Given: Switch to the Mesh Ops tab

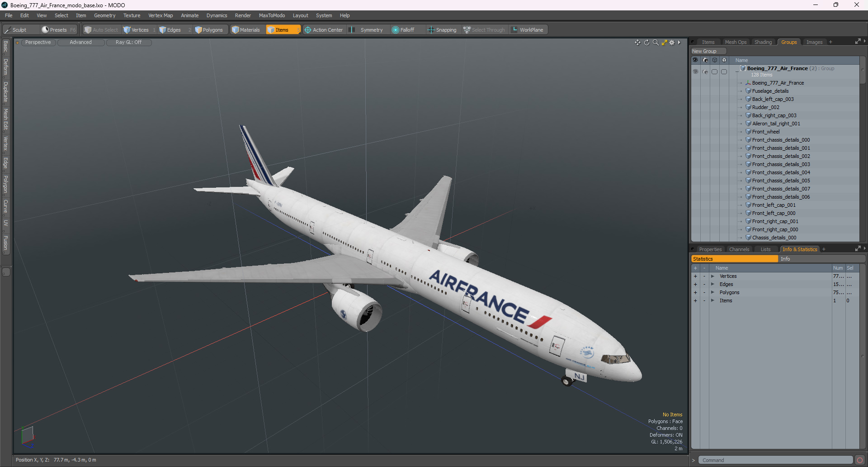Looking at the screenshot, I should 736,42.
